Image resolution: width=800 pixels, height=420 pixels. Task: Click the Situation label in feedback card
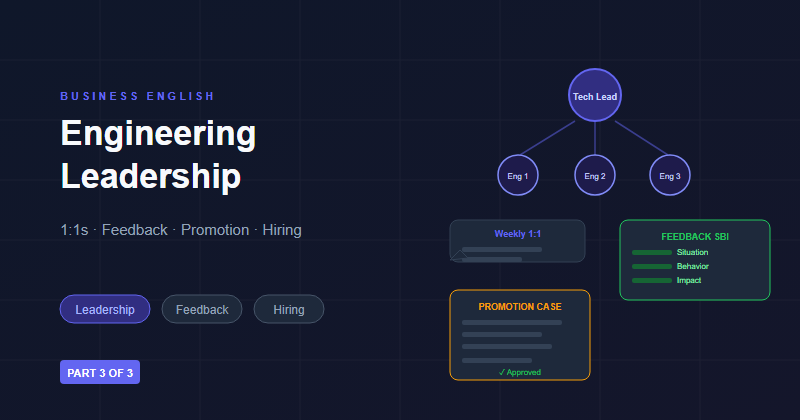pos(692,252)
